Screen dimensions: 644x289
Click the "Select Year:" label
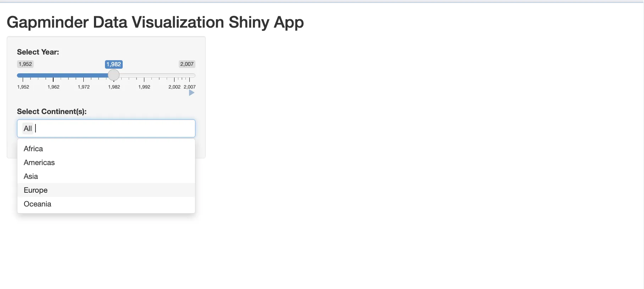(x=38, y=52)
